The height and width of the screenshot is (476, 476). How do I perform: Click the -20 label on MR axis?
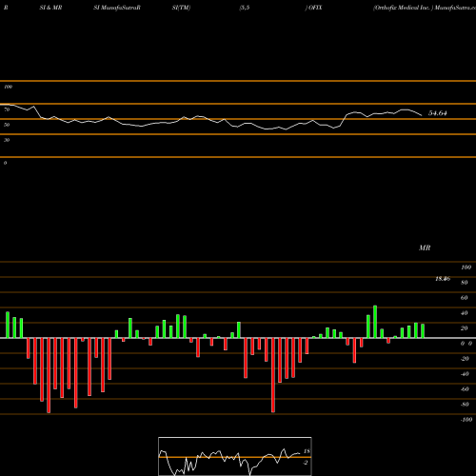(465, 359)
